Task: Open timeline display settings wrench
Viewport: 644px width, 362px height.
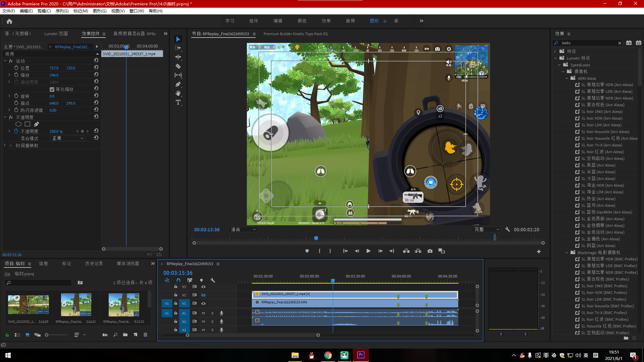Action: pos(212,280)
